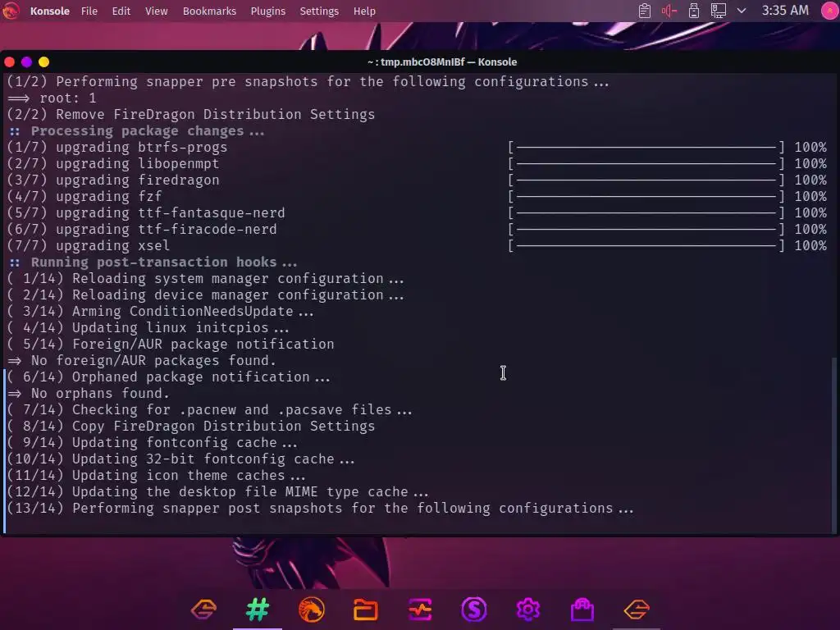Click the 'upgrading xsel' line
The width and height of the screenshot is (840, 630).
(x=89, y=246)
